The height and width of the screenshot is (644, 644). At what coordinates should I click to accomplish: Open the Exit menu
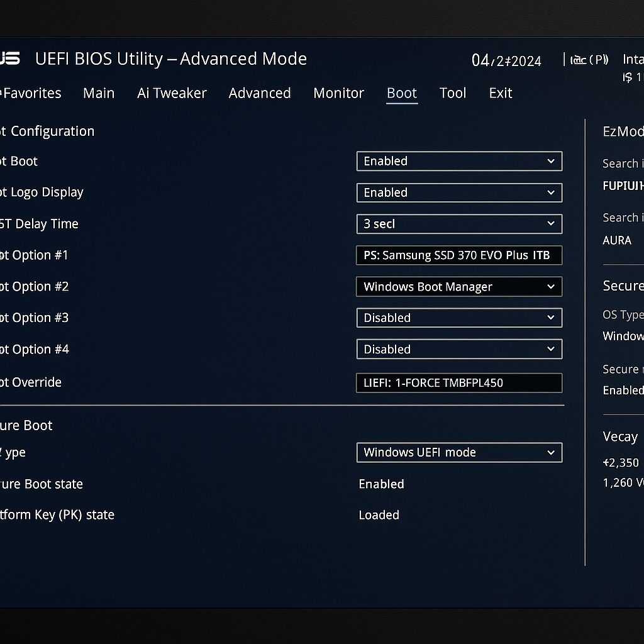click(x=499, y=93)
